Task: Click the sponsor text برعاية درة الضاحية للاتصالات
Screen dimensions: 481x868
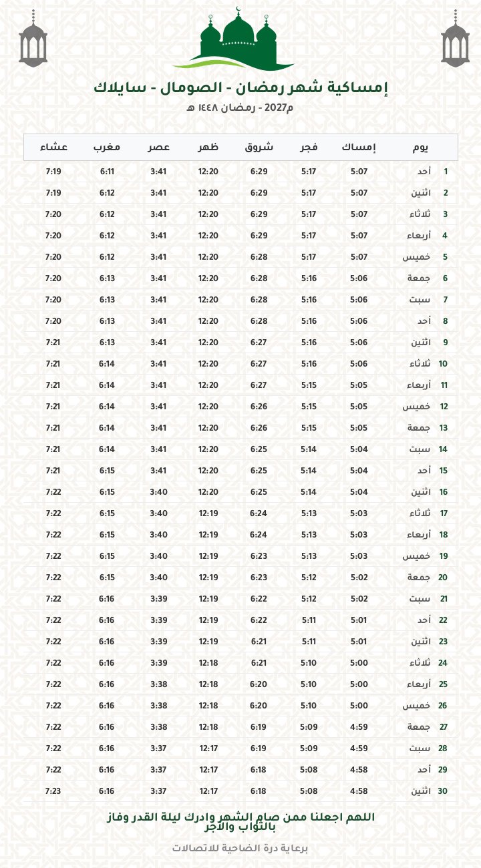Action: (x=240, y=849)
